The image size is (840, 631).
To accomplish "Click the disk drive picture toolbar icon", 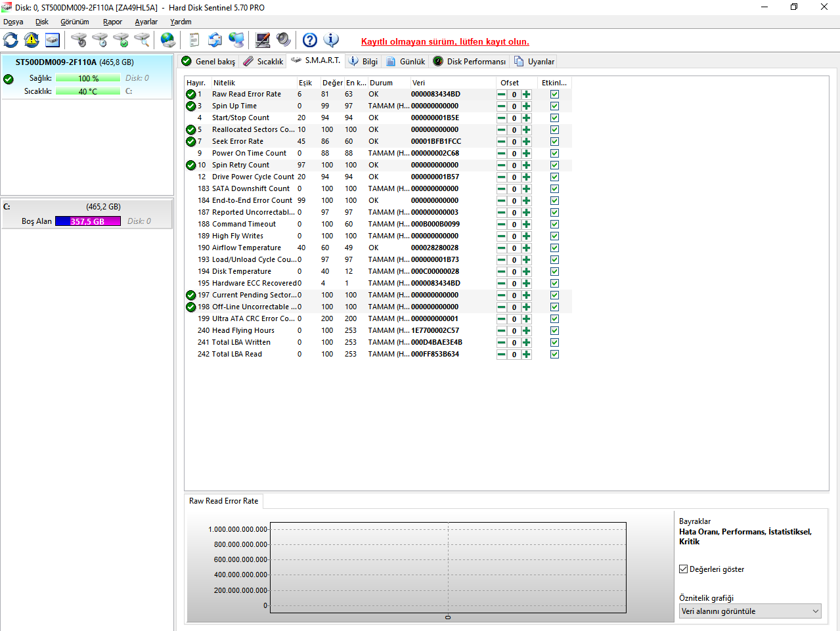I will [53, 40].
